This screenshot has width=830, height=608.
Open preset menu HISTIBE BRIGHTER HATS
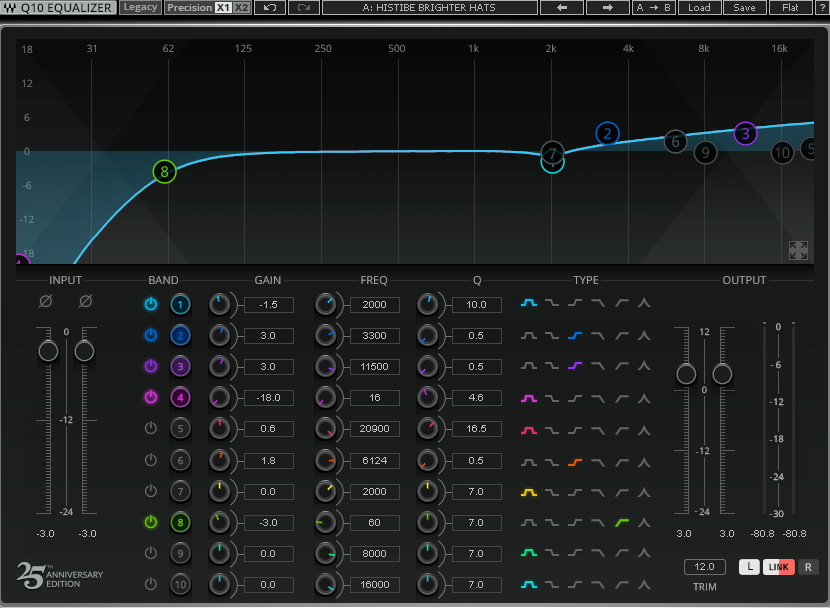[429, 7]
